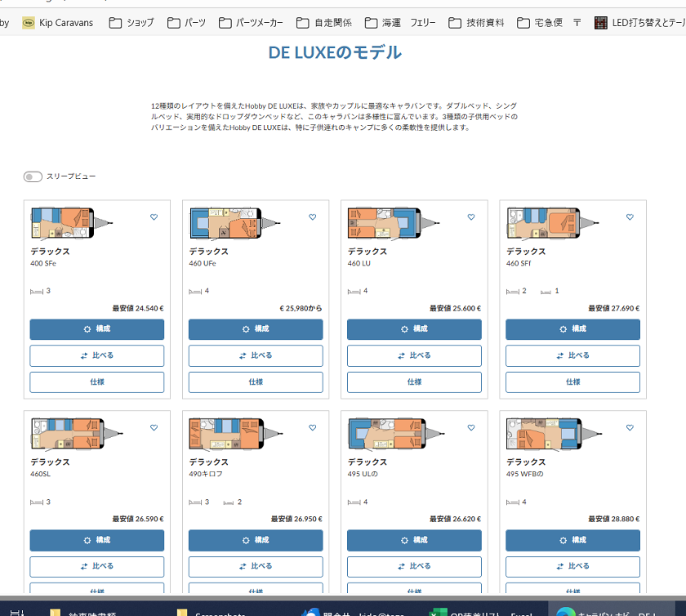686x616 pixels.
Task: Click the 〒 postal bookmark
Action: pyautogui.click(x=577, y=23)
